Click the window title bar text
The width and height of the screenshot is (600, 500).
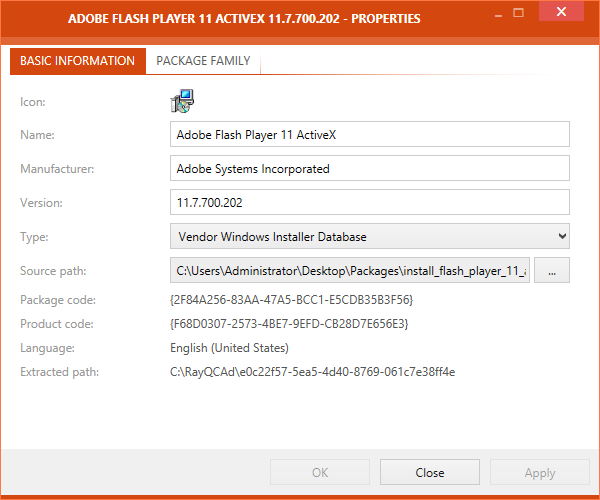pos(243,18)
